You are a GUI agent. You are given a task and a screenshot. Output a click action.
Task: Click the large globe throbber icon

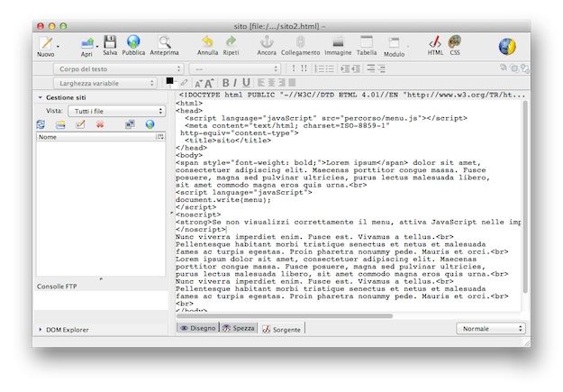coord(507,46)
